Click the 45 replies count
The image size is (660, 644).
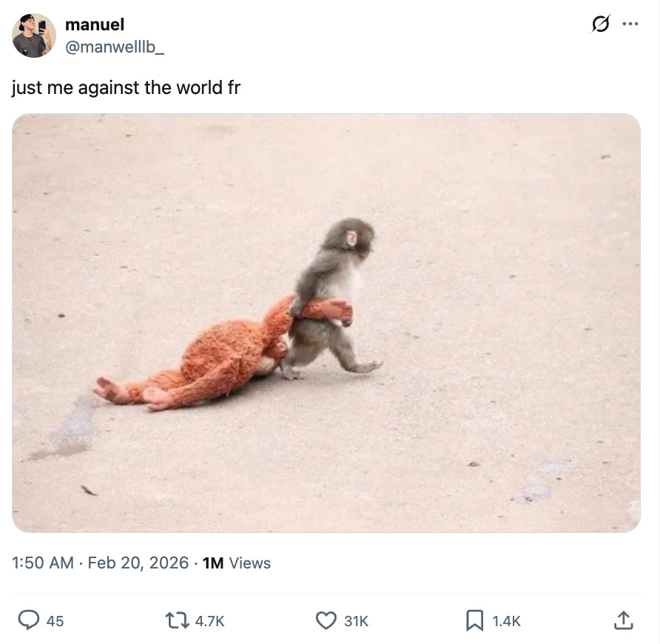point(55,621)
